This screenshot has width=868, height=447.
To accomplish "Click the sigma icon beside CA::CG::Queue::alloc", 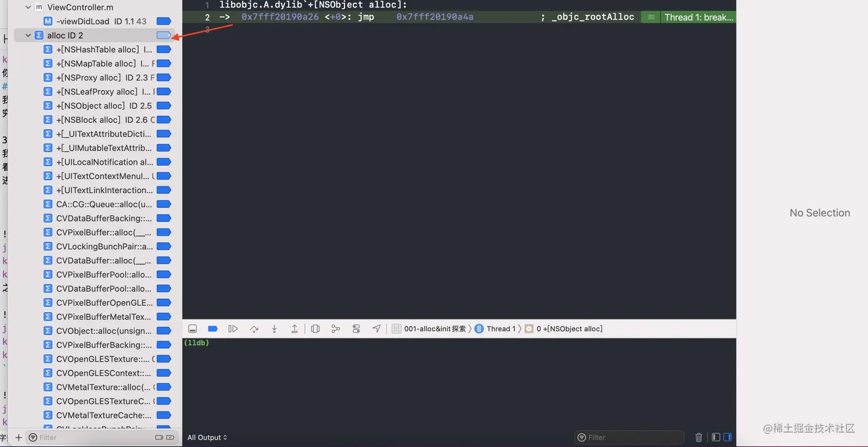I will coord(48,204).
